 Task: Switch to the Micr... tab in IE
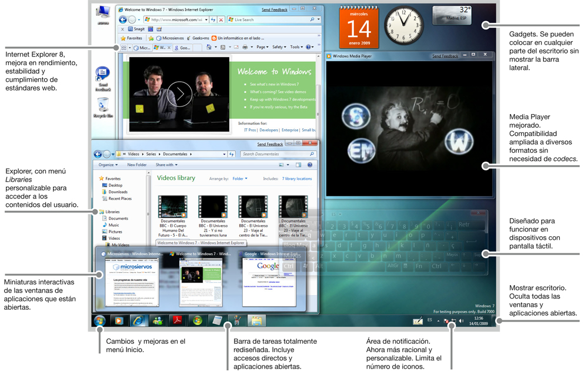point(142,48)
